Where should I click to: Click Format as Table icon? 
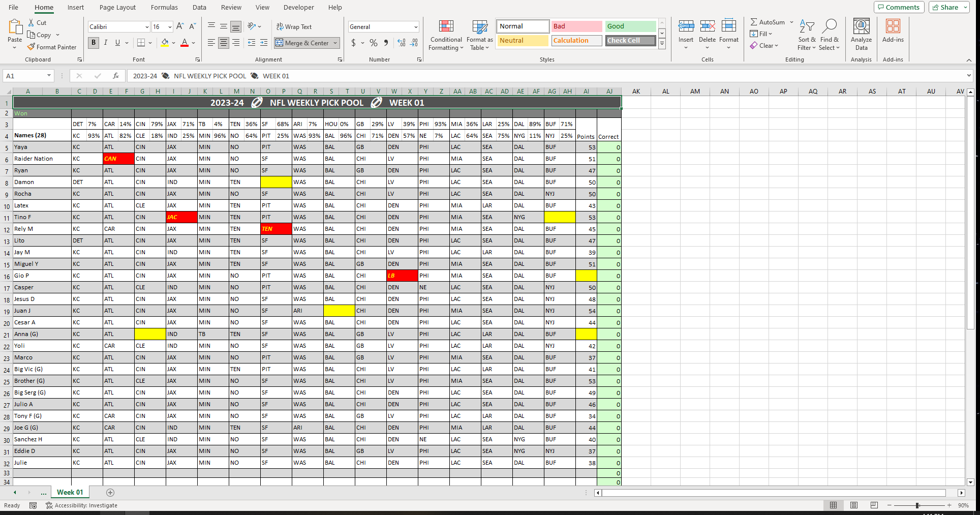click(x=480, y=27)
